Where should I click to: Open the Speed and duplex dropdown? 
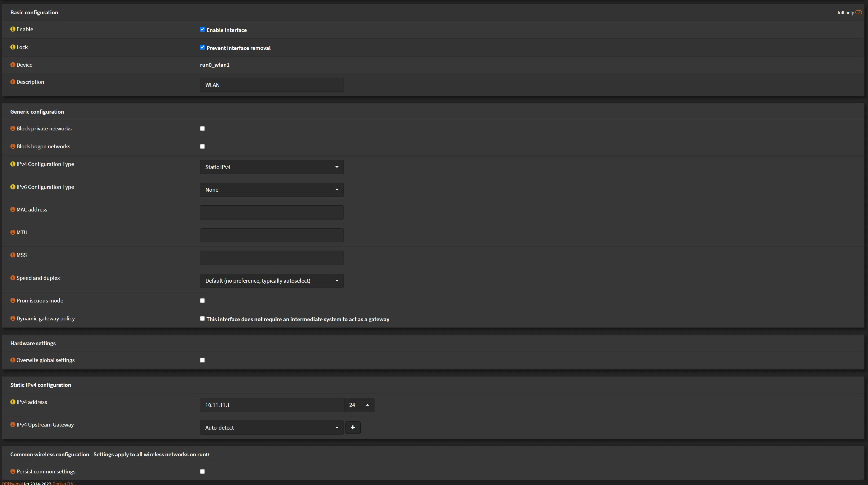(272, 281)
